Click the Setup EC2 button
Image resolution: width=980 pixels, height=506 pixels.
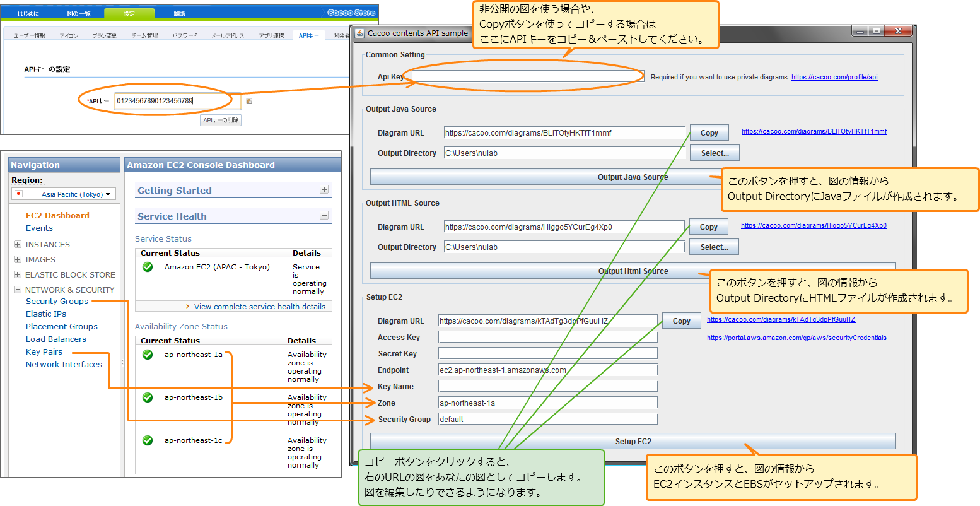pos(633,442)
